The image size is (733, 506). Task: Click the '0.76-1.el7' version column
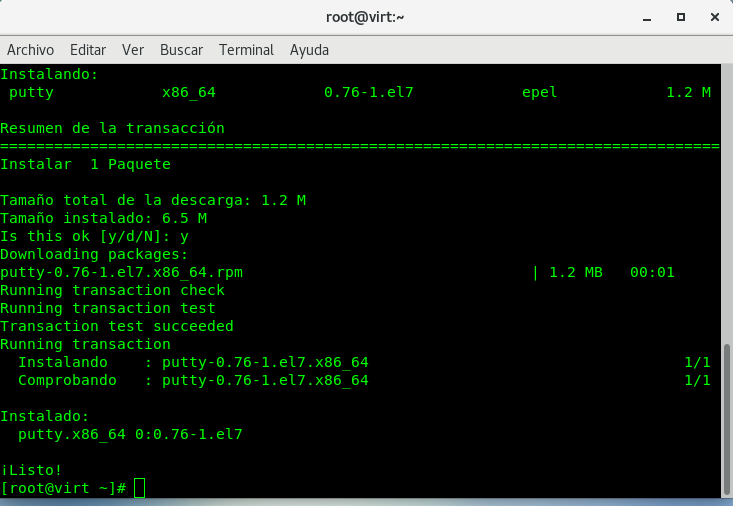tap(369, 92)
